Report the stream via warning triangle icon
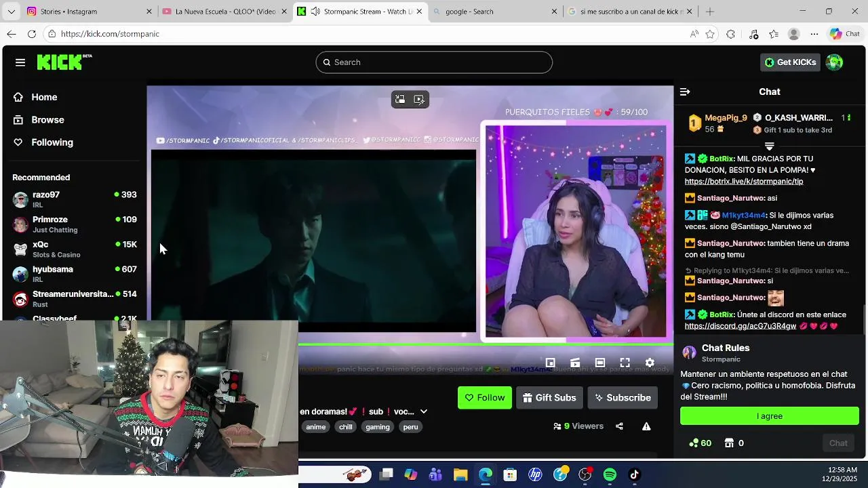The image size is (868, 488). coord(646,426)
